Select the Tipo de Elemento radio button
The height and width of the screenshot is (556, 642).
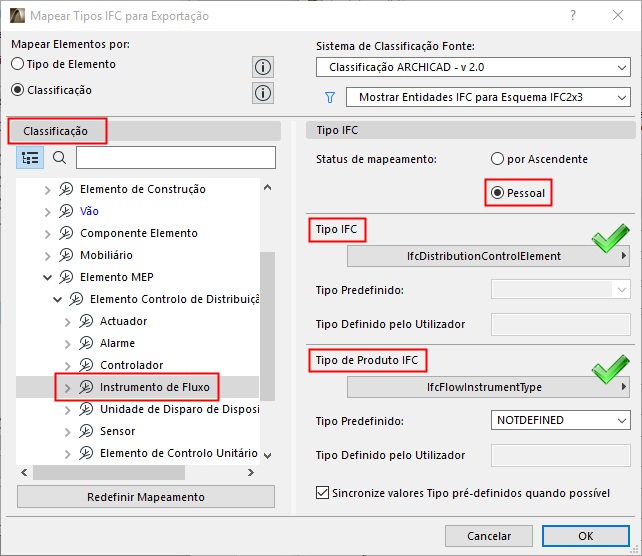(x=18, y=64)
